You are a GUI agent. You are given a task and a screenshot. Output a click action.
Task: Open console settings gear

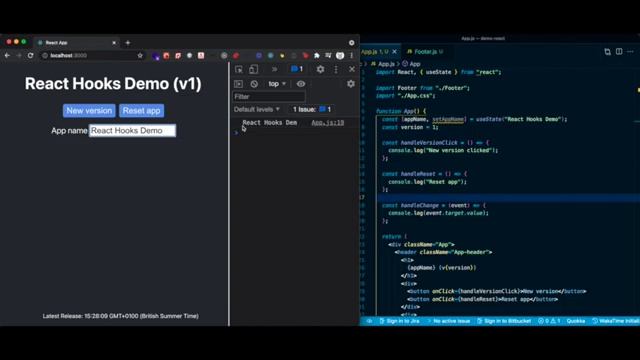click(351, 84)
